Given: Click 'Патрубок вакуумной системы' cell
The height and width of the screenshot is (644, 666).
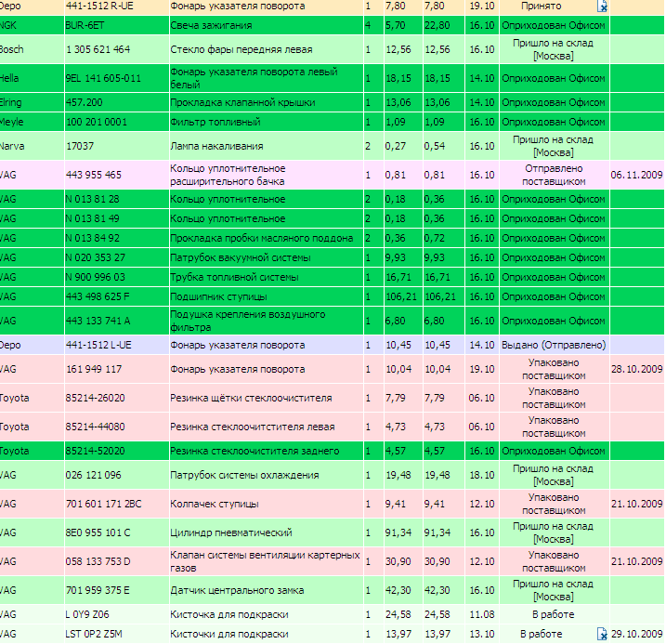Looking at the screenshot, I should pyautogui.click(x=267, y=257).
